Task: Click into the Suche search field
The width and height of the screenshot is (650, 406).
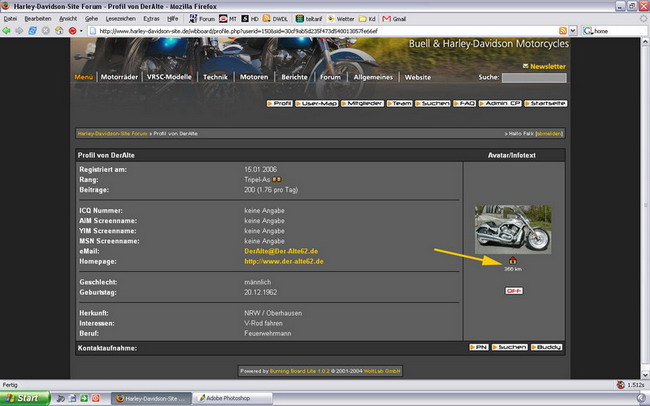Action: point(533,77)
